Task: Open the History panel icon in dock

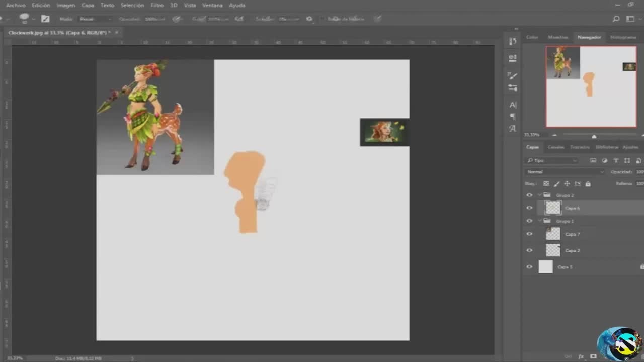Action: click(x=513, y=41)
